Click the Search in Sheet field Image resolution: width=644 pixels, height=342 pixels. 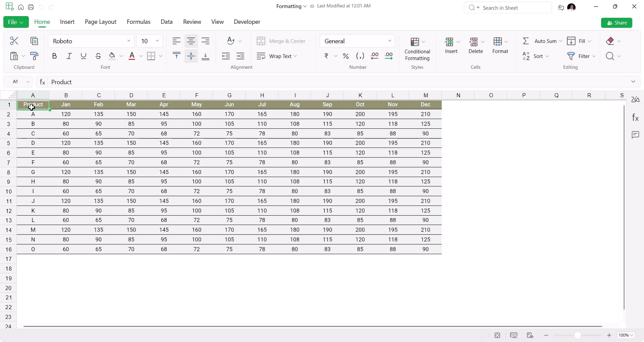[508, 8]
